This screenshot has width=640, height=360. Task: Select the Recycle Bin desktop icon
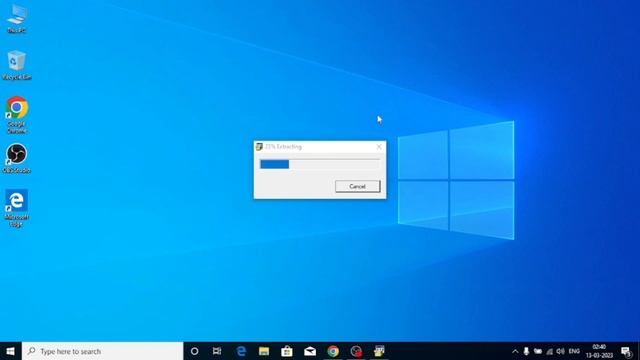coord(17,65)
